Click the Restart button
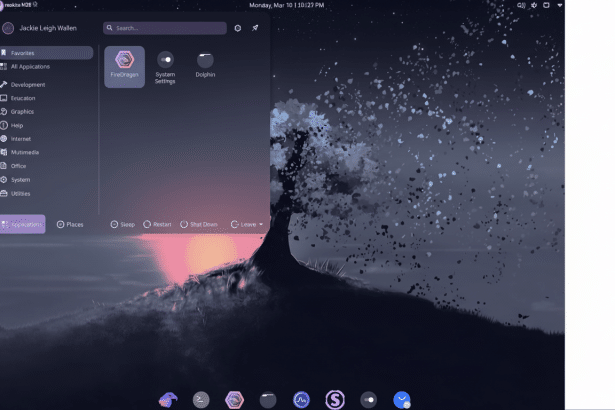Image resolution: width=615 pixels, height=410 pixels. click(x=157, y=224)
